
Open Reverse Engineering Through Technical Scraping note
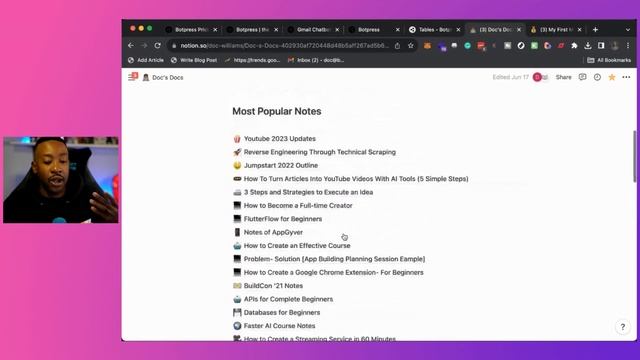(320, 152)
